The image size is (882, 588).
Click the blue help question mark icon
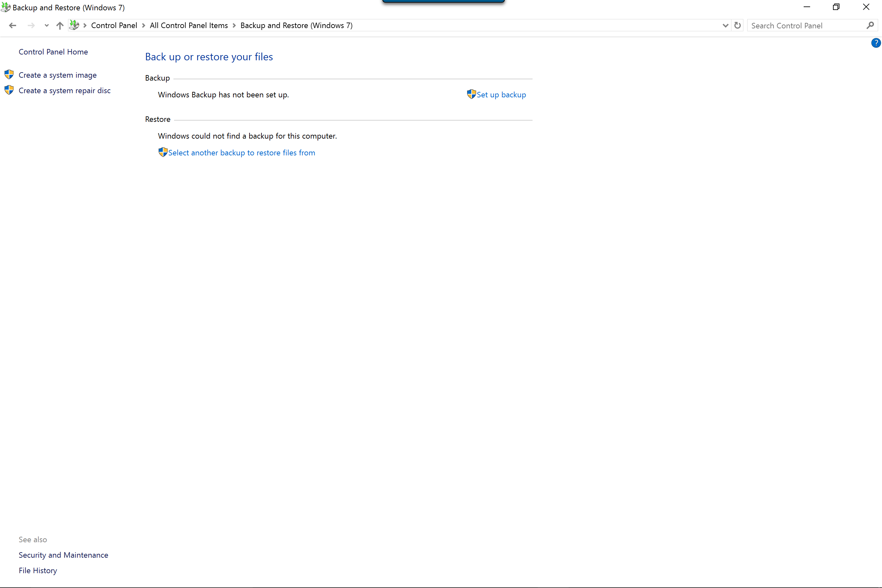coord(876,43)
